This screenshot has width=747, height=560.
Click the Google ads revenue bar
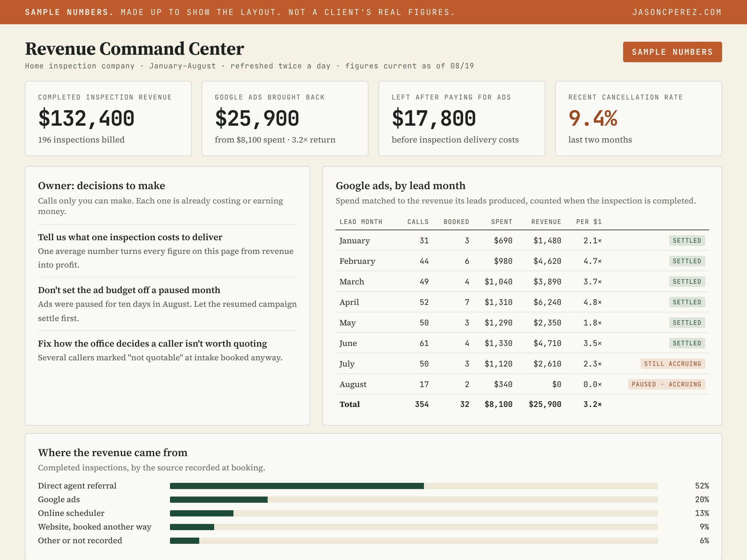click(414, 500)
